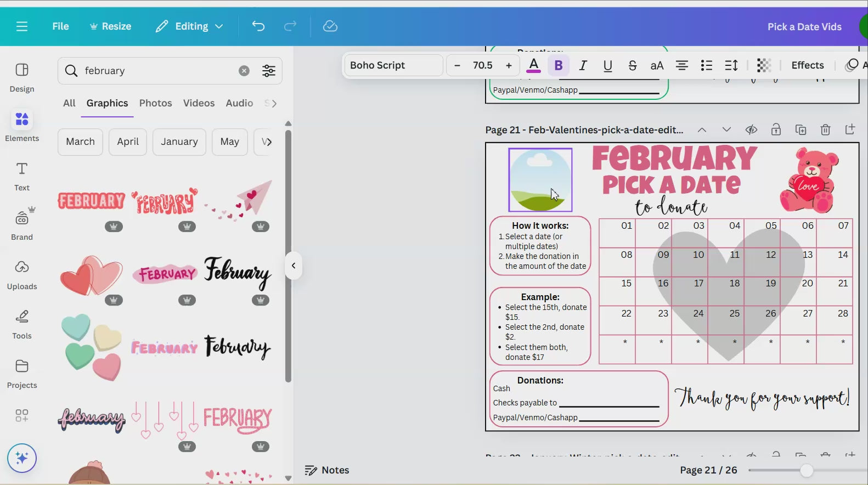Delete page 21 with trash icon
Viewport: 868px width, 485px height.
(825, 130)
